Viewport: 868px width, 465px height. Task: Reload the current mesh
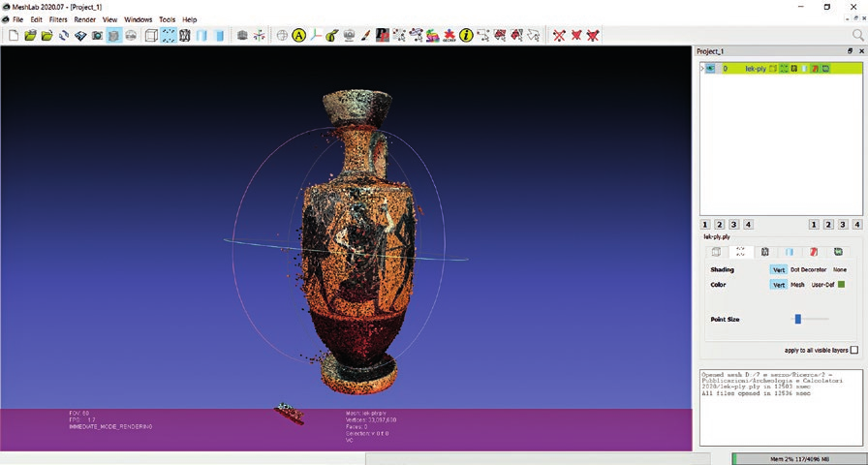[x=64, y=36]
